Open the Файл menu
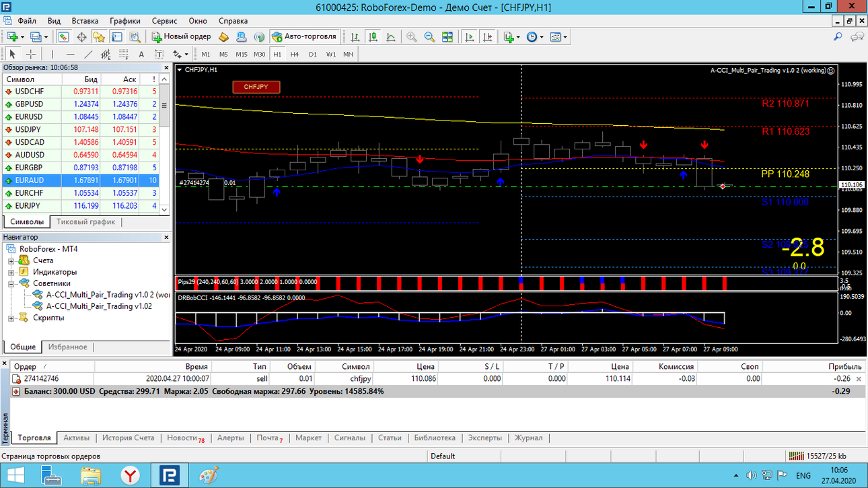The height and width of the screenshot is (488, 868). coord(28,21)
